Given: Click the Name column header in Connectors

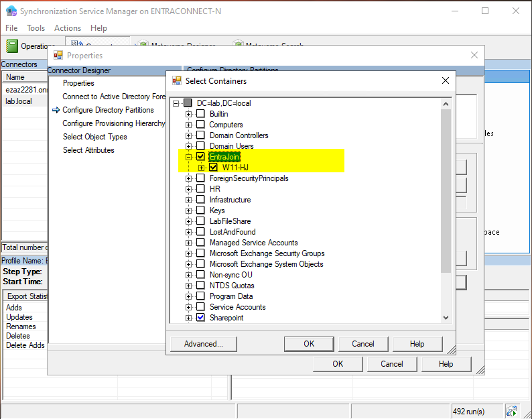Looking at the screenshot, I should coord(25,77).
